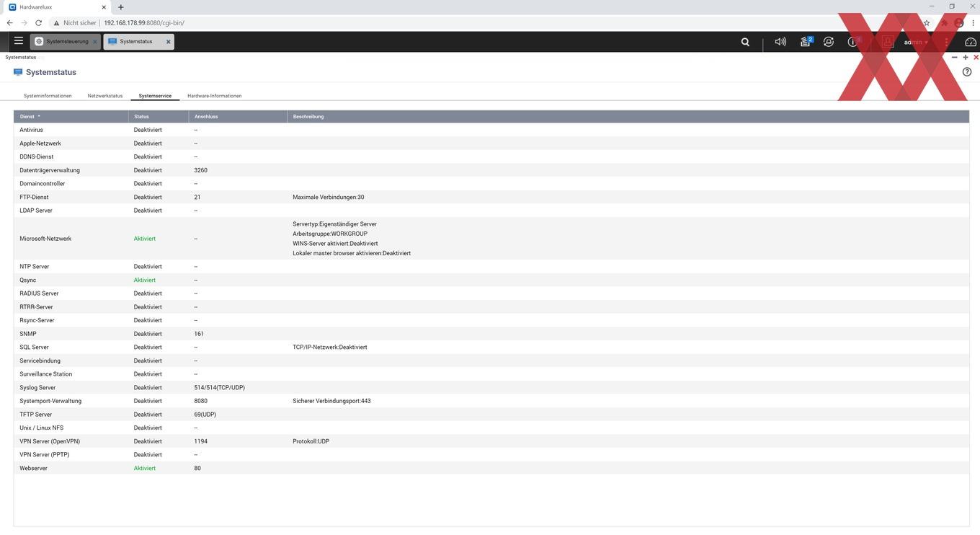Bookmark this page with the star
The image size is (980, 535).
pos(927,23)
